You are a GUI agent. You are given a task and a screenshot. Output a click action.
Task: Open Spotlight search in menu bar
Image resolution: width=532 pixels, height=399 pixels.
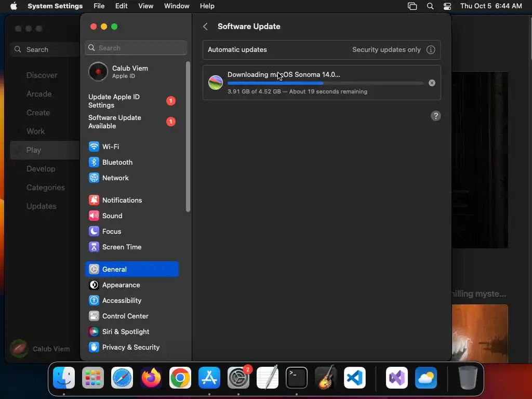click(x=430, y=6)
